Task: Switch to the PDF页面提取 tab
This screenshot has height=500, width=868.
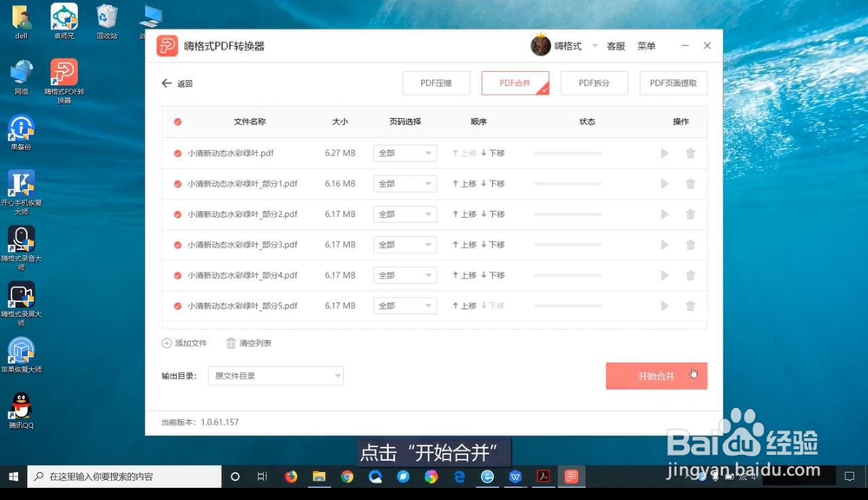Action: [x=674, y=83]
